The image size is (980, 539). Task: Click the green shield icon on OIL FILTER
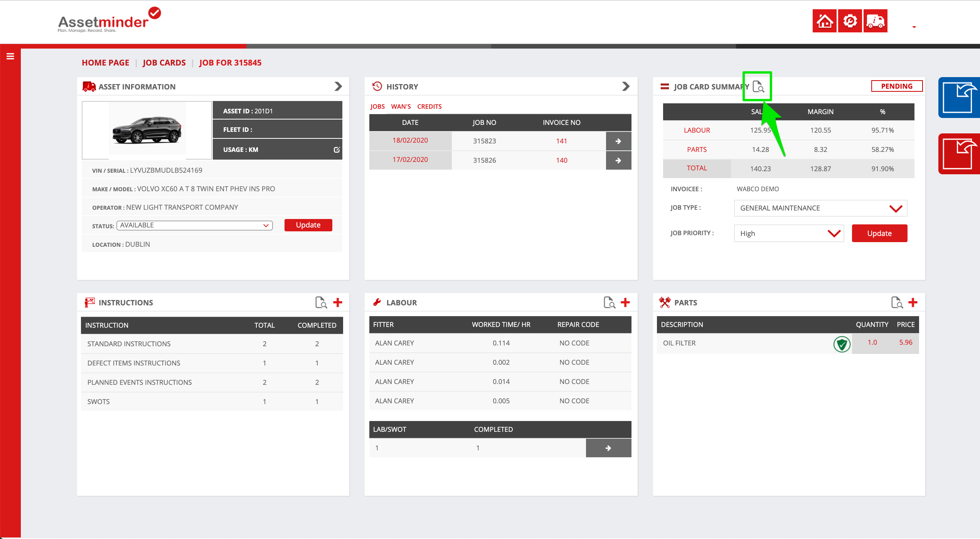pos(842,344)
